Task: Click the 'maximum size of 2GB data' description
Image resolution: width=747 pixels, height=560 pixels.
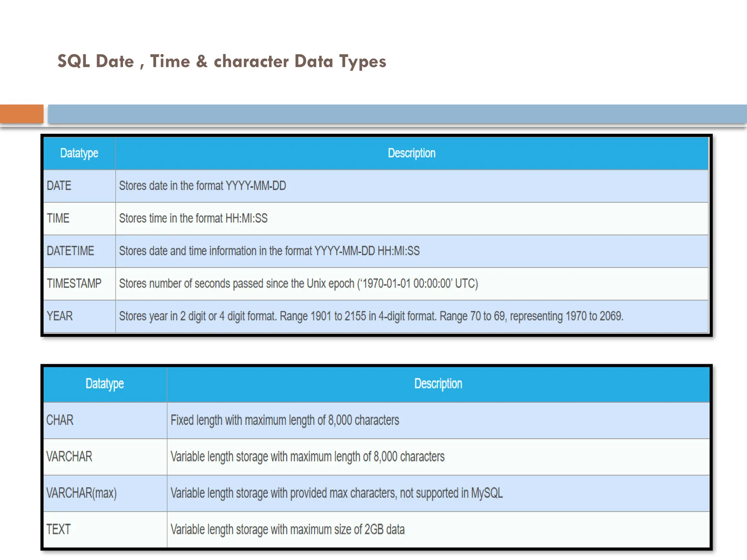Action: (287, 529)
